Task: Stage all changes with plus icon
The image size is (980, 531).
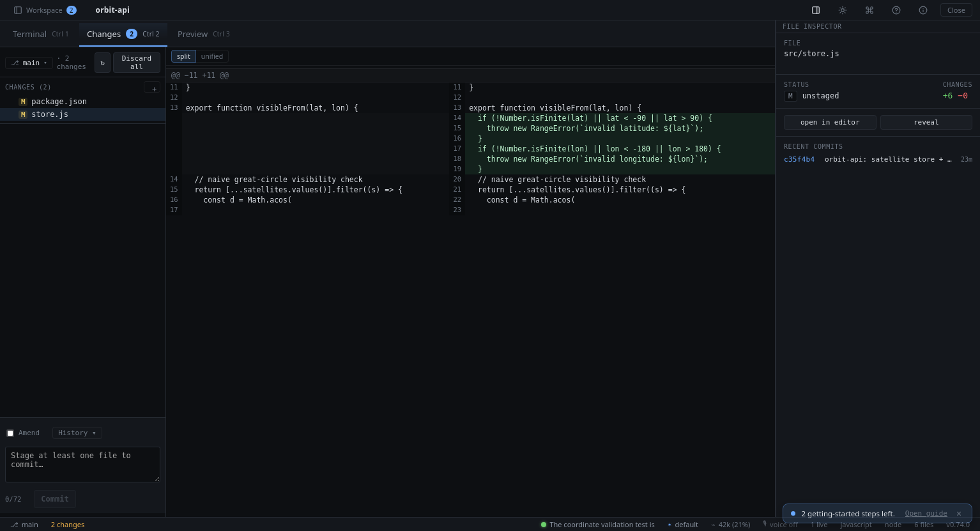Action: pos(152,88)
